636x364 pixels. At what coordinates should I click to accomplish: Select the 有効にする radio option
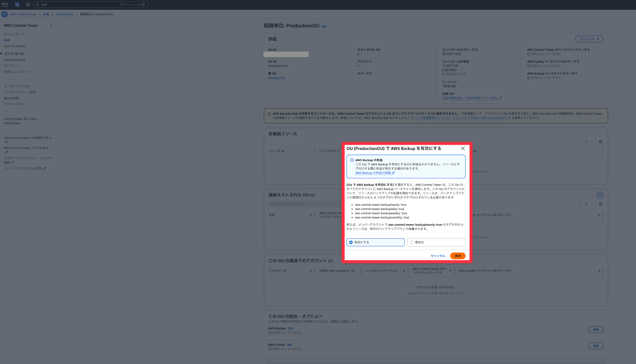(x=375, y=242)
